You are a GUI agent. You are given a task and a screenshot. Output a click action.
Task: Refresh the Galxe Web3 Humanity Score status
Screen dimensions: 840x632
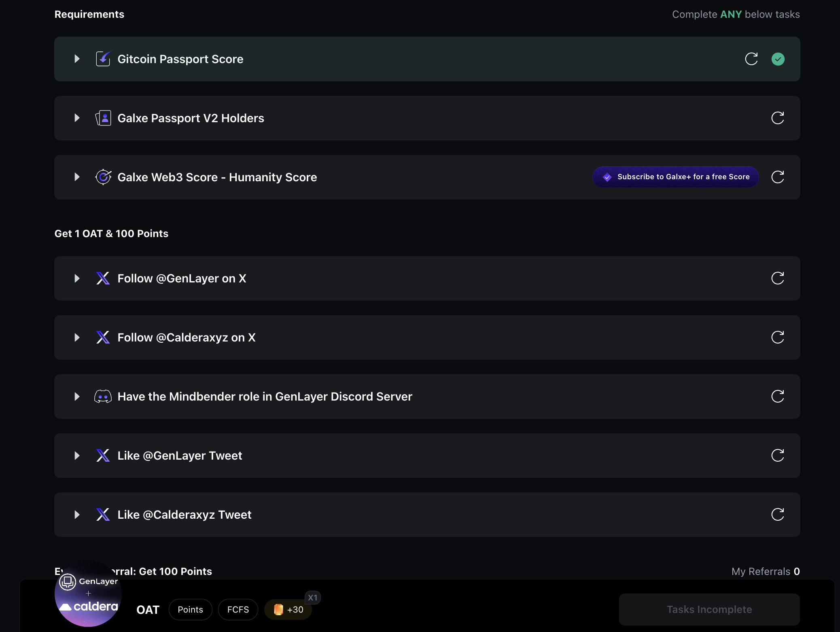tap(778, 177)
